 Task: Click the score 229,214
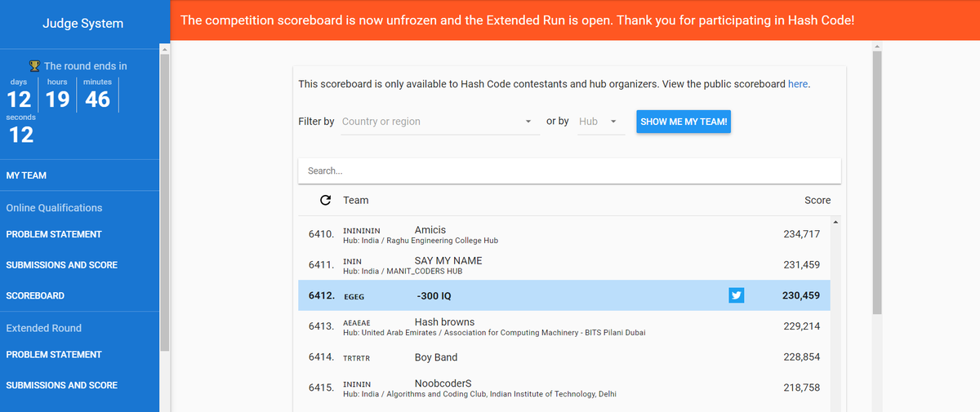click(801, 326)
